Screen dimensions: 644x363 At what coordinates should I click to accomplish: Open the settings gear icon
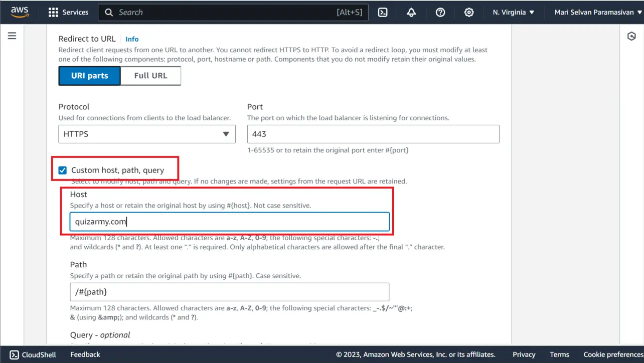[469, 12]
